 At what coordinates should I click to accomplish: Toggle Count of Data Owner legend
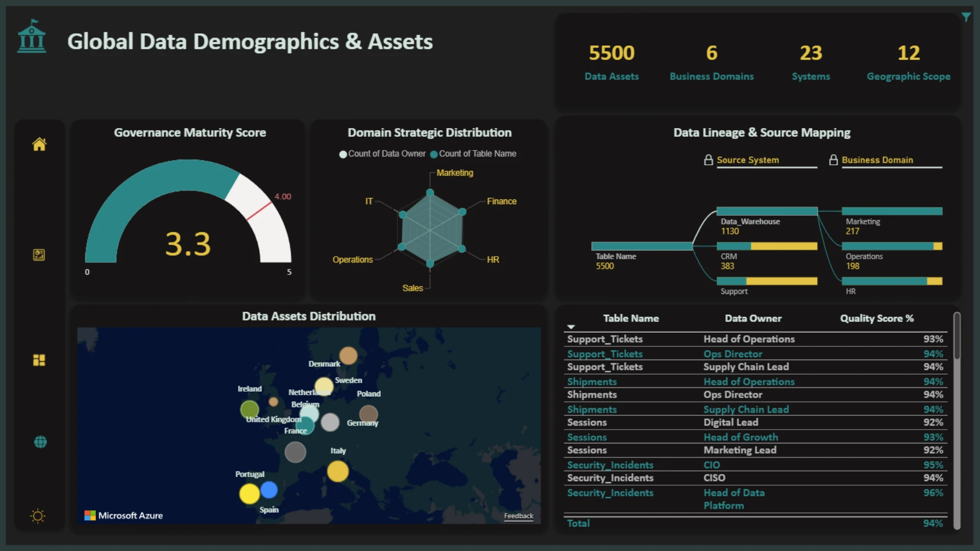pos(382,154)
